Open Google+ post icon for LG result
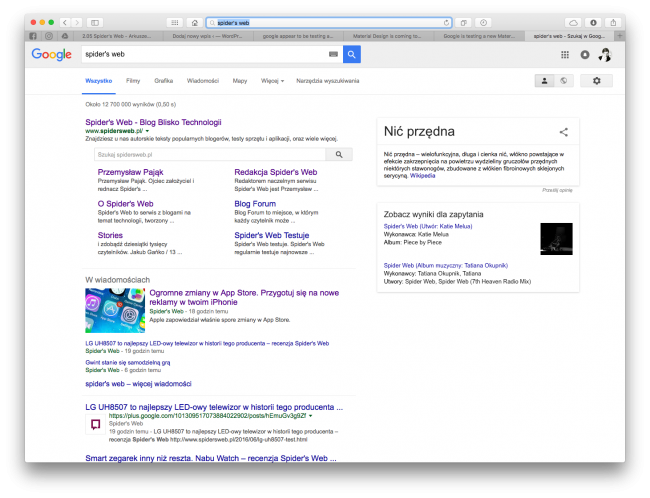Image resolution: width=650 pixels, height=498 pixels. tap(95, 425)
